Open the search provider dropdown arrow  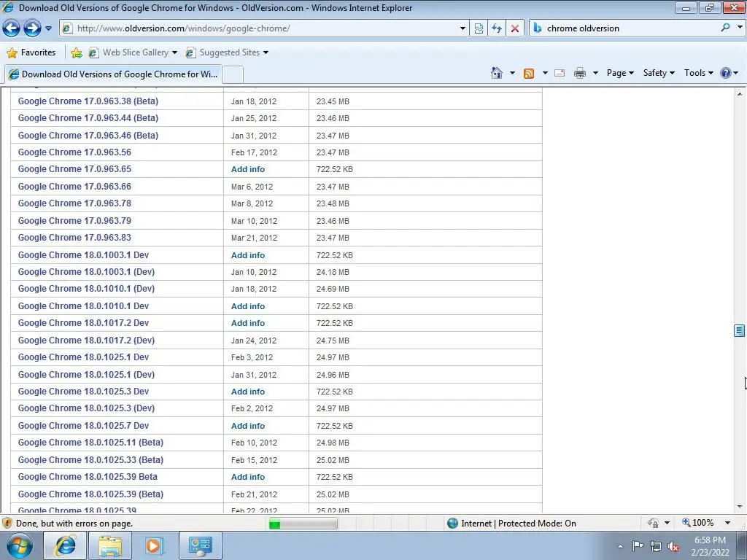click(740, 28)
